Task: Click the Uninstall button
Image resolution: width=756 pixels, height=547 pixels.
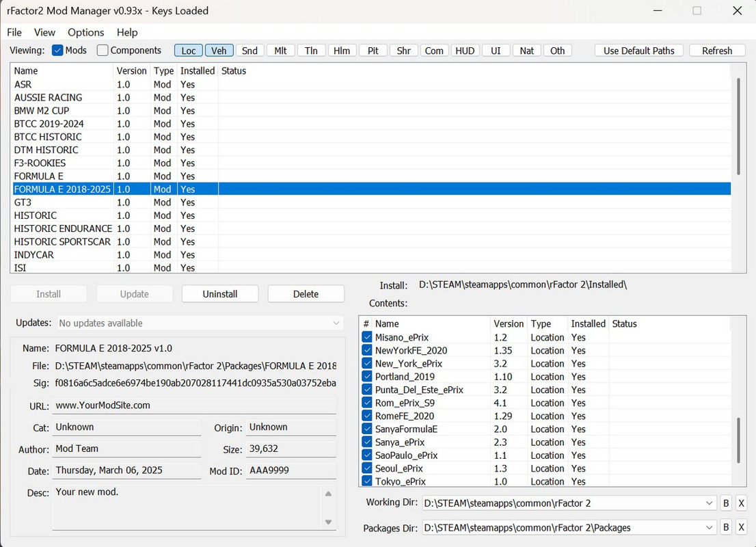Action: pos(220,294)
